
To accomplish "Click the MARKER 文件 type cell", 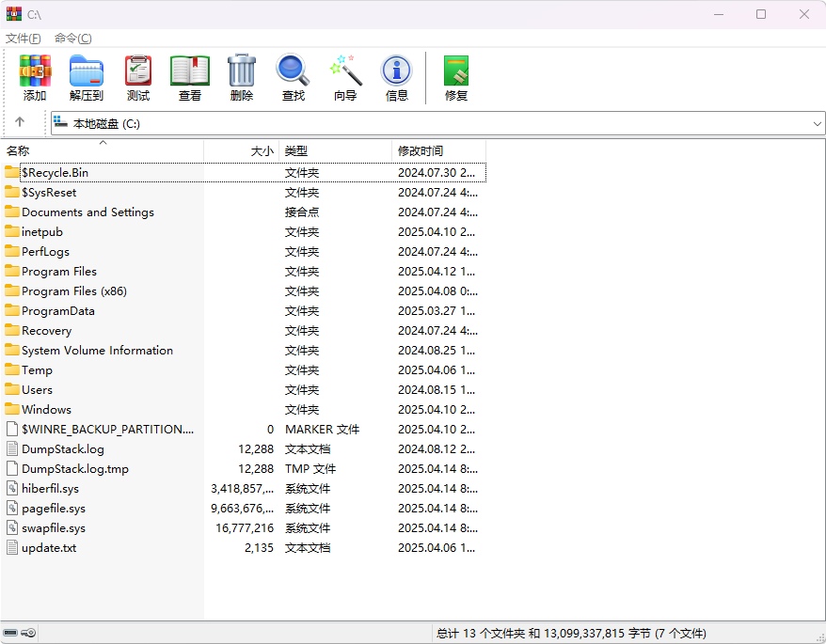I will (322, 429).
